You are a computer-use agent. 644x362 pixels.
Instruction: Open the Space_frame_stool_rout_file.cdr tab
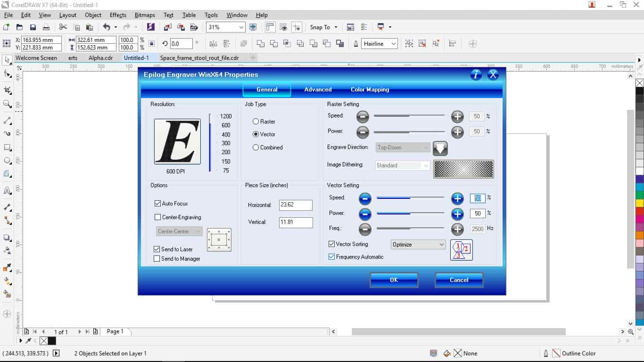tap(199, 58)
